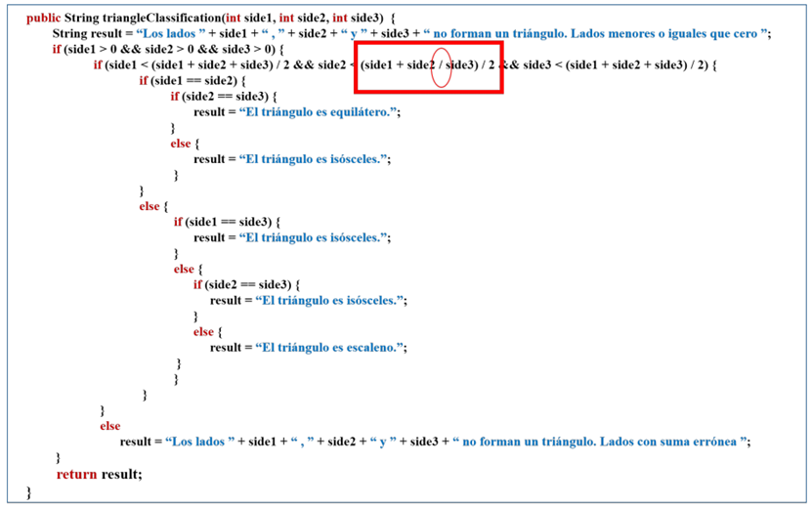The width and height of the screenshot is (812, 507).
Task: Select the "El triángulo es equilátero." string
Action: (319, 112)
